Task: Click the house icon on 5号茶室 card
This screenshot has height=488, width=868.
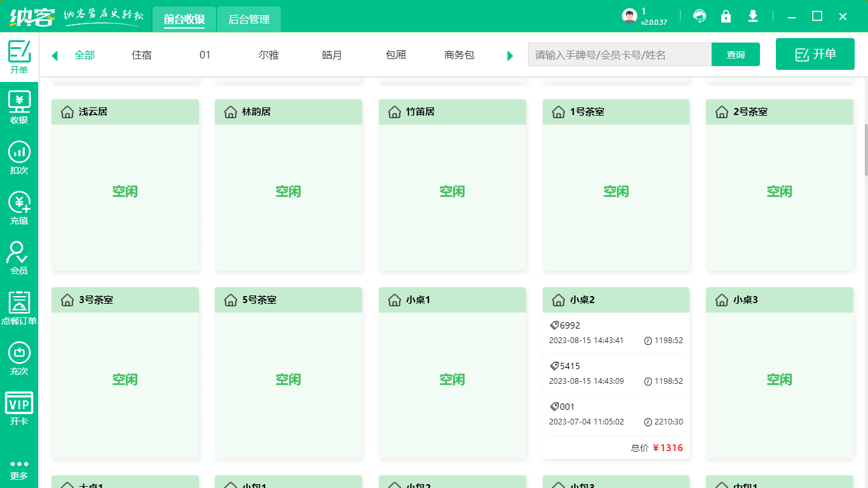Action: pyautogui.click(x=231, y=300)
